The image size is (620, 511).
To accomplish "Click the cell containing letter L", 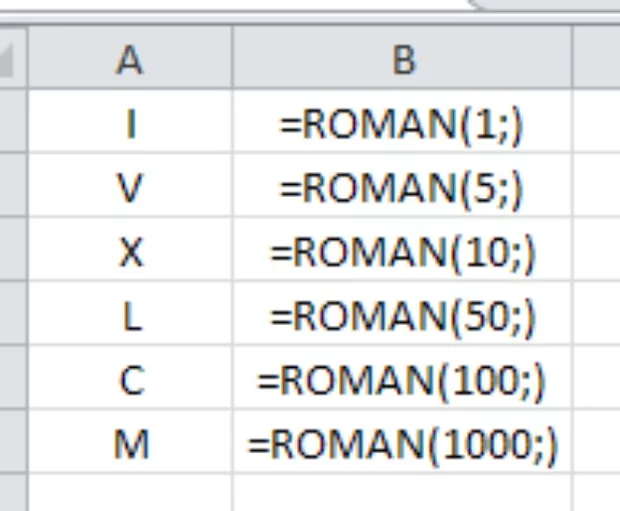I will [x=130, y=316].
